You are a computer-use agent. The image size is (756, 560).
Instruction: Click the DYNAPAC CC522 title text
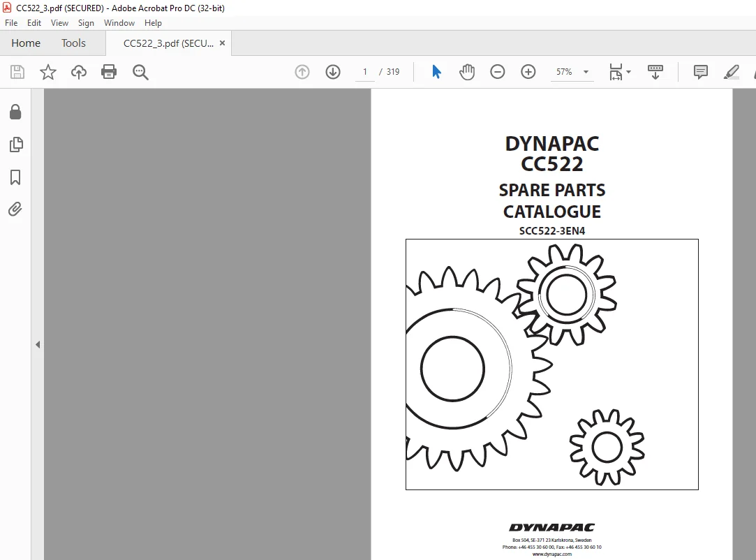[552, 154]
